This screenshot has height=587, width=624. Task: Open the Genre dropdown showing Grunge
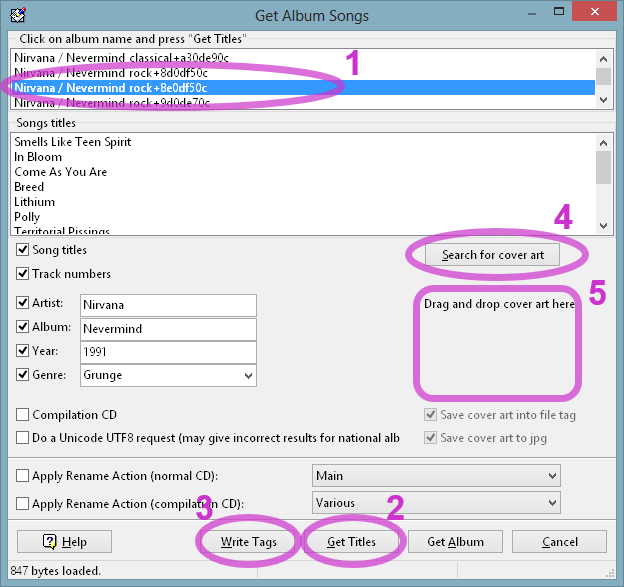click(x=168, y=375)
